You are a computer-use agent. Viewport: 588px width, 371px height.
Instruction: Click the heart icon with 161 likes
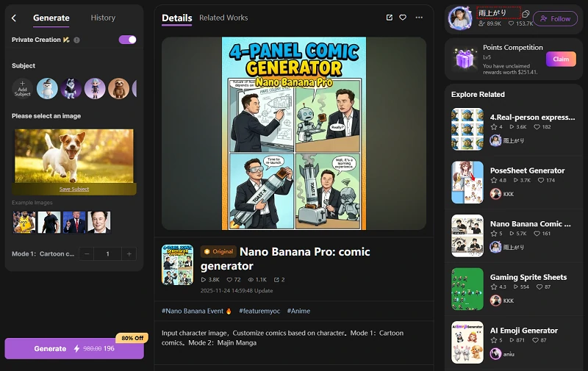[x=537, y=234]
